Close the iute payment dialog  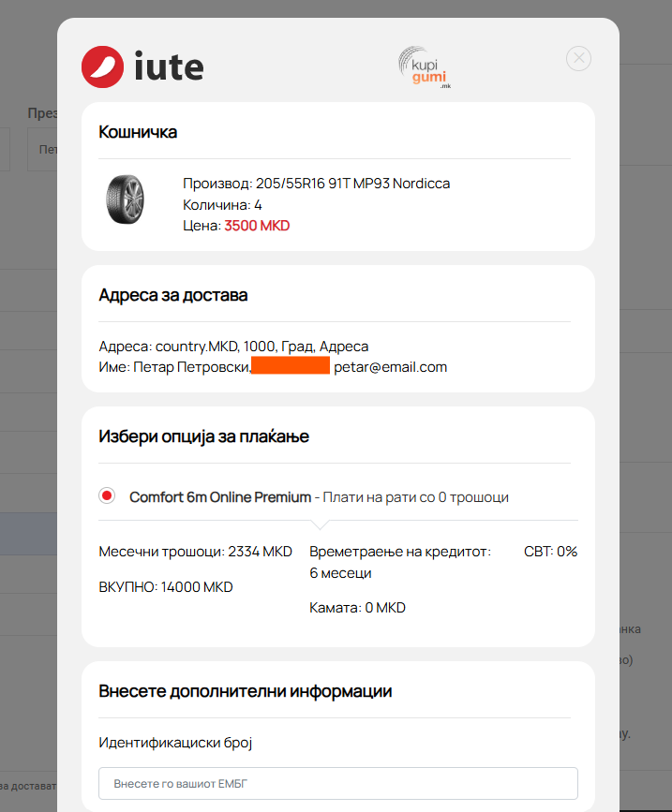(578, 58)
